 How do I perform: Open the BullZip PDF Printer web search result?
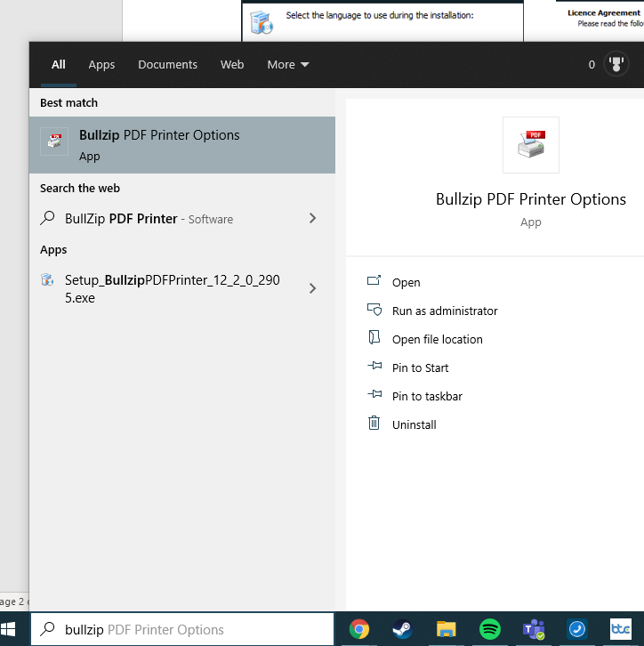coord(182,218)
